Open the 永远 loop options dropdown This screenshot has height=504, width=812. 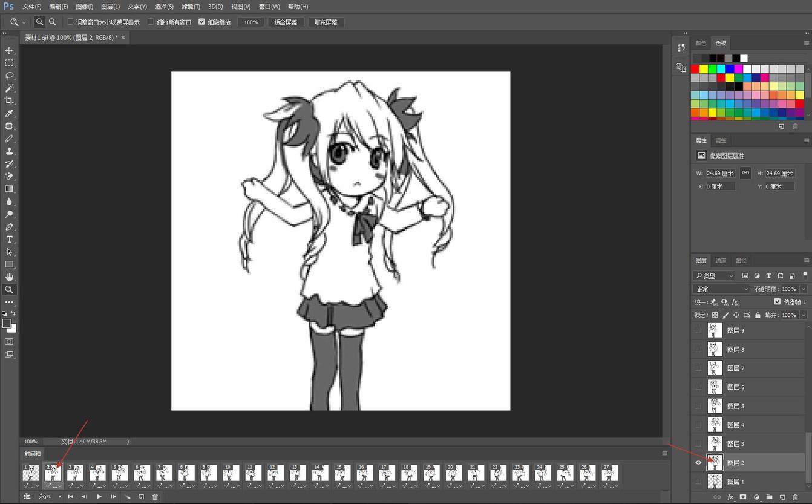coord(50,497)
